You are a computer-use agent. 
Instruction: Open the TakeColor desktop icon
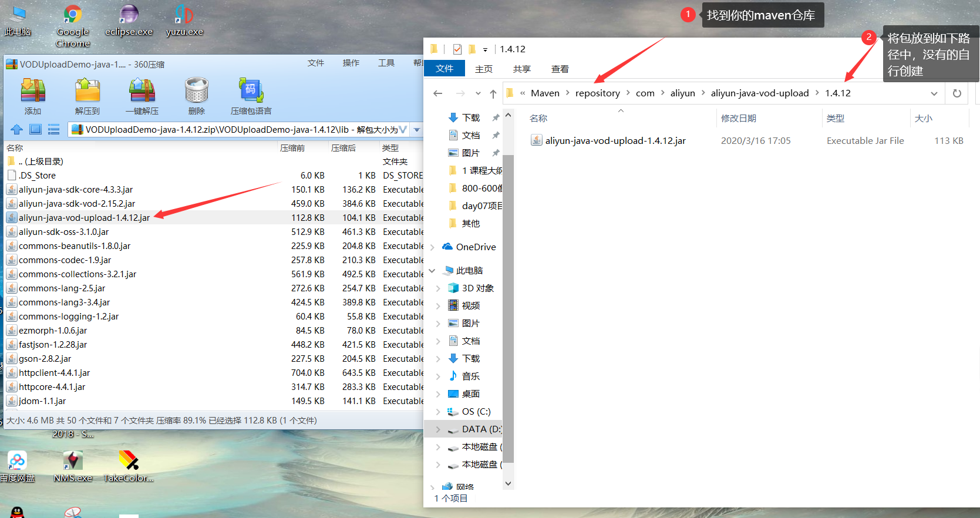tap(129, 467)
